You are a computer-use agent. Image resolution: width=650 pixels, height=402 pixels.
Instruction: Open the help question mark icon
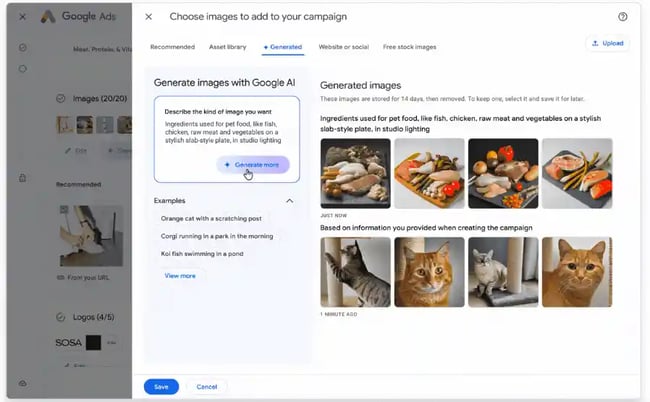623,17
